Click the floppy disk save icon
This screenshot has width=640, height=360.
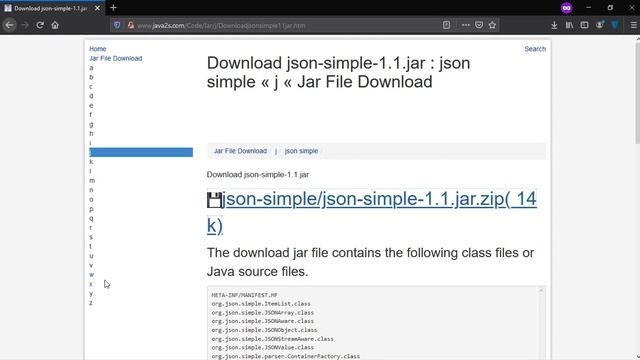pyautogui.click(x=214, y=200)
